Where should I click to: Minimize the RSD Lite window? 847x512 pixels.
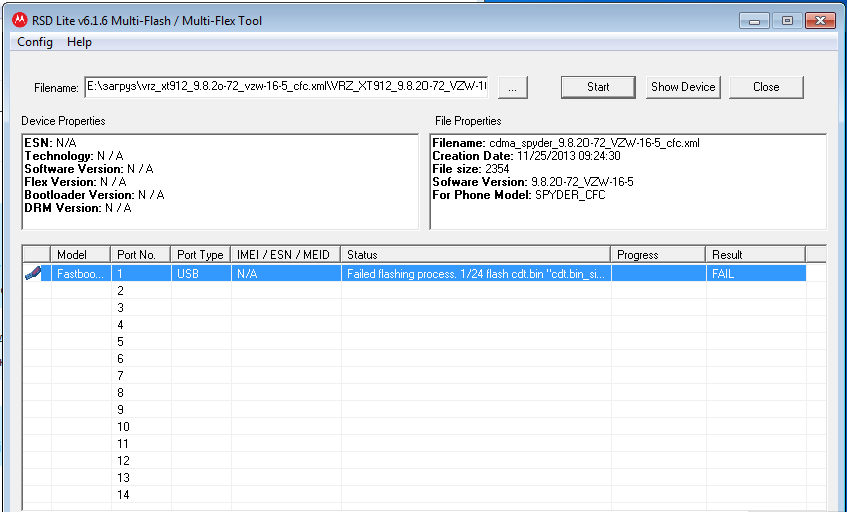click(755, 21)
